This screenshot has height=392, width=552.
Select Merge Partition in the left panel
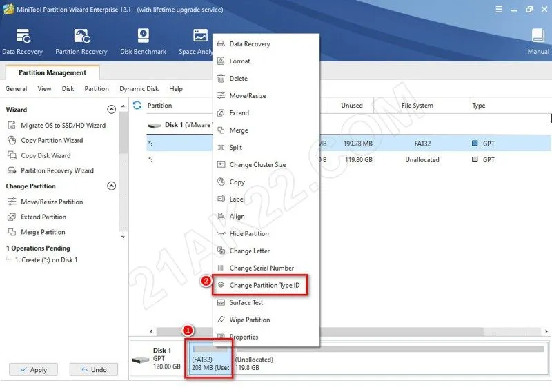coord(43,233)
